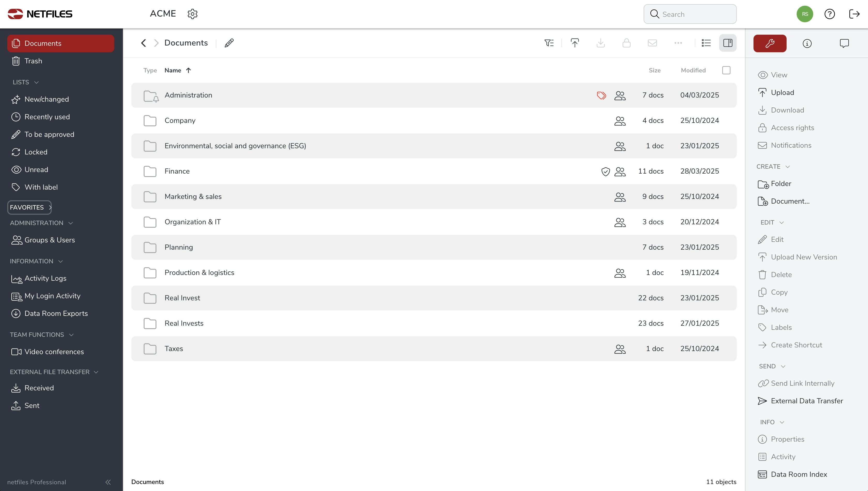
Task: Switch to list view toggle icon
Action: (x=706, y=43)
